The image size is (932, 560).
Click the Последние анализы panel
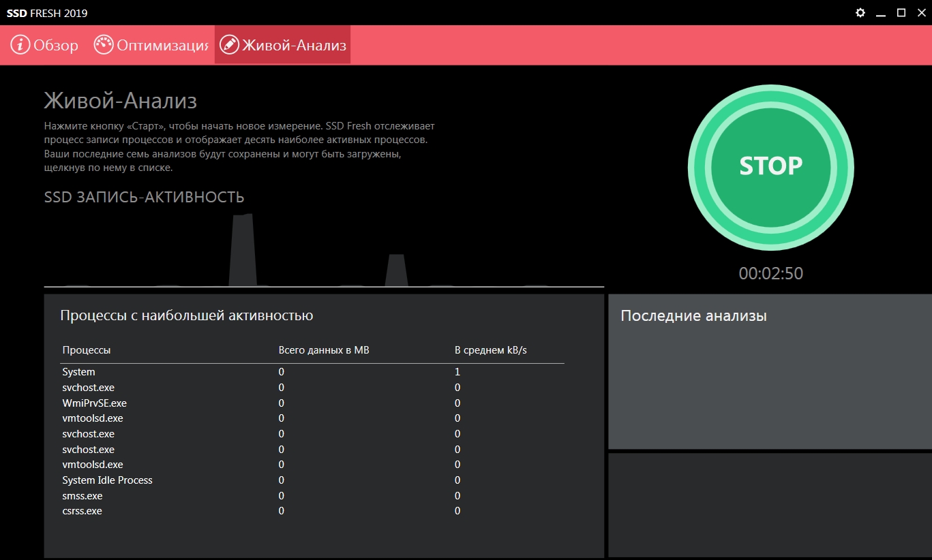(x=769, y=371)
